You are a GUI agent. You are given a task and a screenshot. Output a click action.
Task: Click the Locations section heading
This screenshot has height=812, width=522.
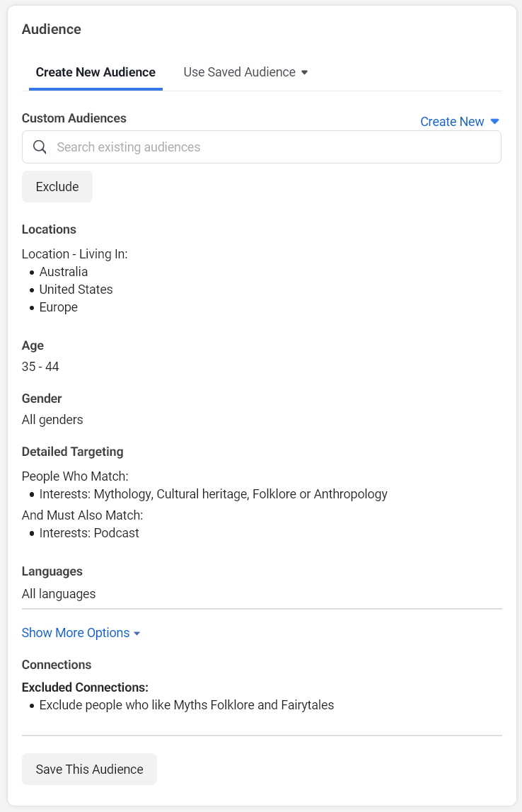[49, 229]
